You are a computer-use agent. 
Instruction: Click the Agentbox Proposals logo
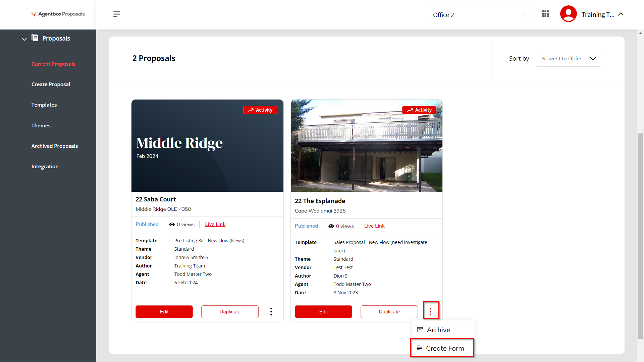[58, 14]
